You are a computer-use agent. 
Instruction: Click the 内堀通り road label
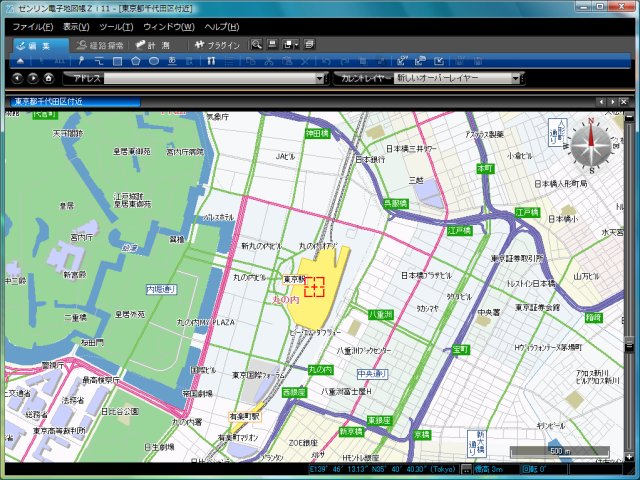coord(162,289)
